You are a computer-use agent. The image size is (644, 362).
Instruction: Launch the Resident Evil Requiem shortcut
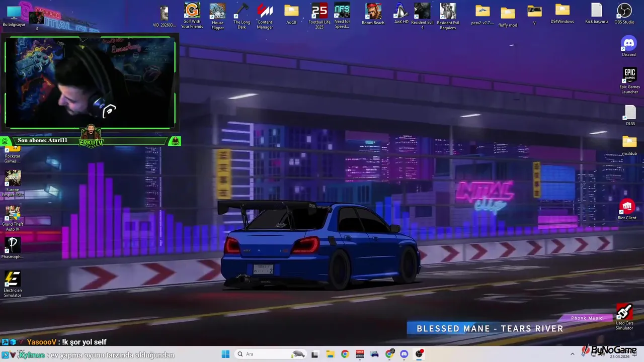pos(448,16)
